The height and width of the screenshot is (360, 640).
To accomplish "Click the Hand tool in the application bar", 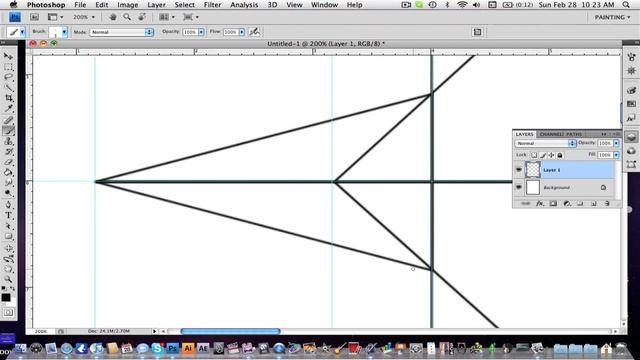I will 113,17.
